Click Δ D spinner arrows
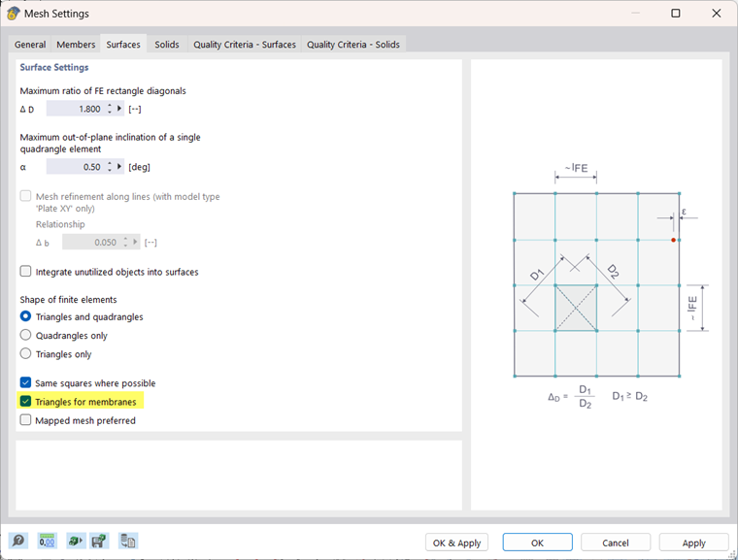 pos(110,109)
